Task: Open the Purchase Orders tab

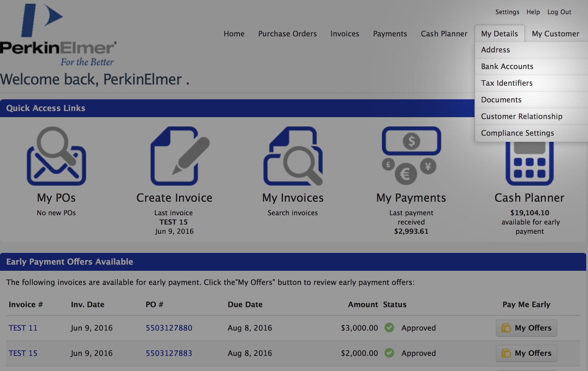Action: point(288,34)
